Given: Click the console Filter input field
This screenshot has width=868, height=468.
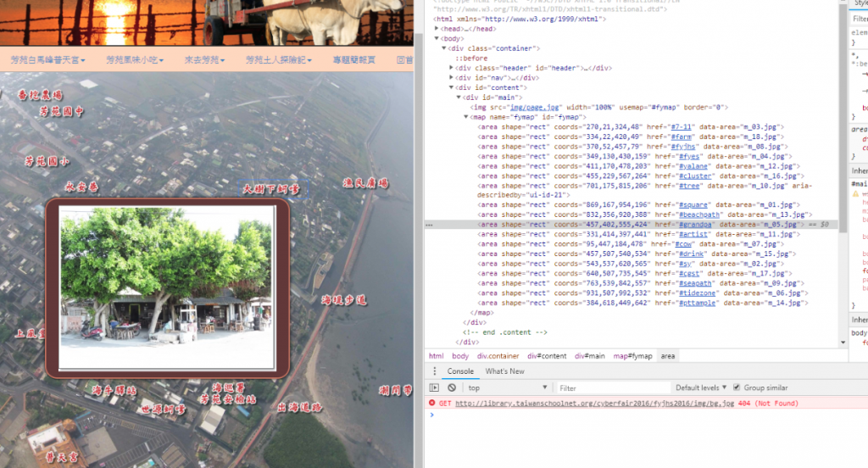Looking at the screenshot, I should [x=612, y=387].
